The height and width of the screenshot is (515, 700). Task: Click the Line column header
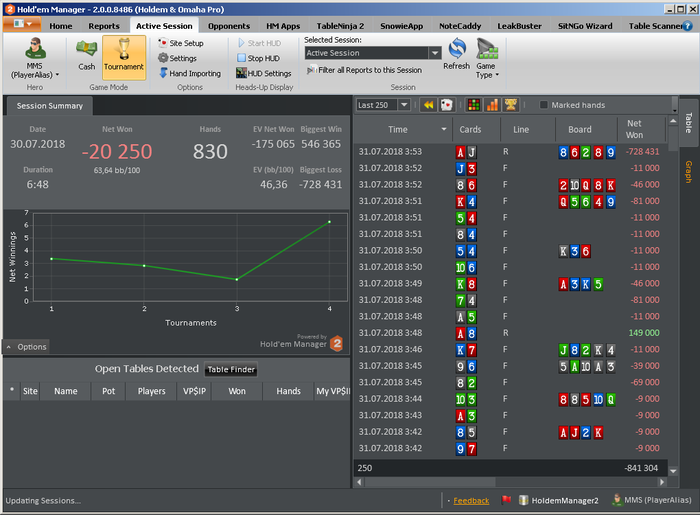tap(528, 129)
